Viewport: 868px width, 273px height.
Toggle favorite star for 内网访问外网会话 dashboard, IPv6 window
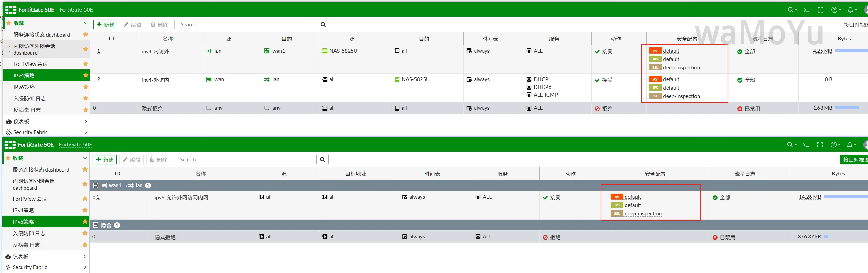[85, 184]
